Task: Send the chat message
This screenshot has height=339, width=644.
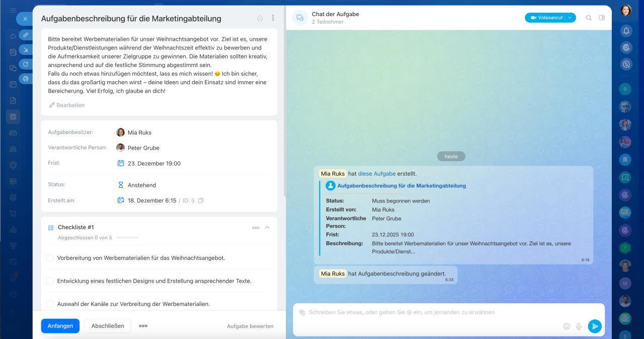Action: 595,326
